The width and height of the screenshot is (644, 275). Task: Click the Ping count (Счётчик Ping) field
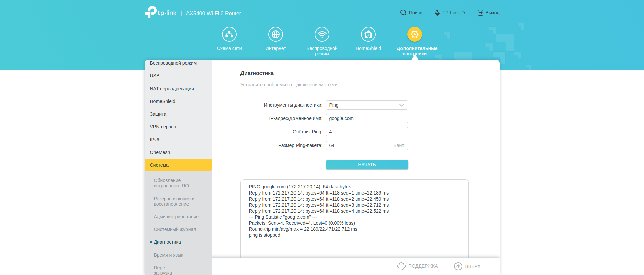[x=367, y=132]
